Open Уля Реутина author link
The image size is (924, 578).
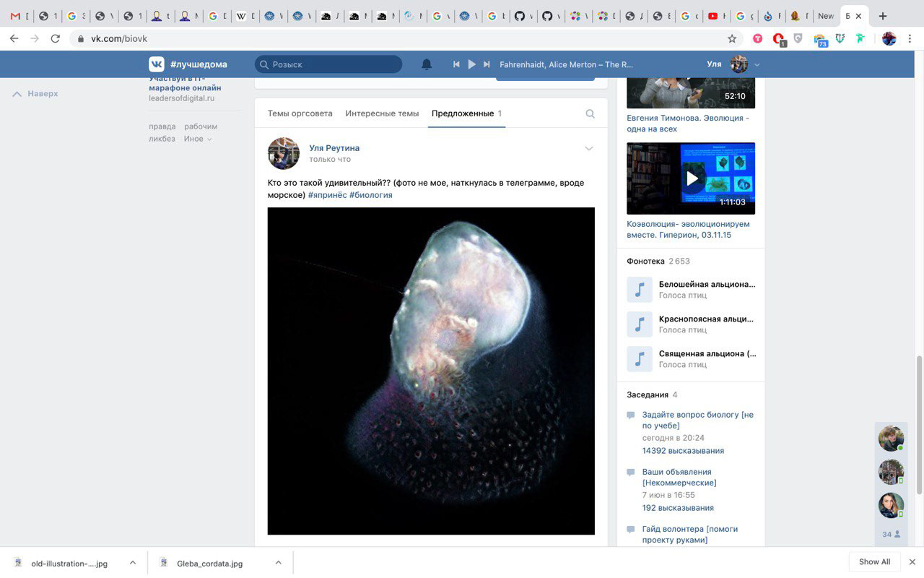click(334, 148)
